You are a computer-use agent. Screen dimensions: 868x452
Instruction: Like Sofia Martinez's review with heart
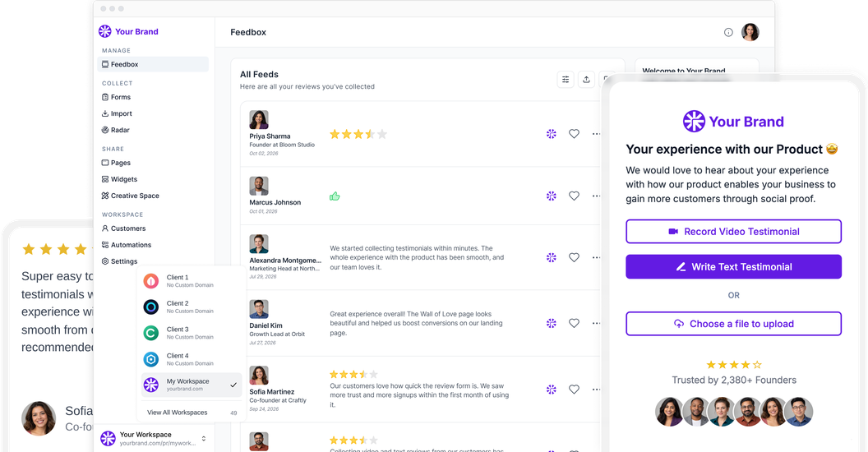pos(574,390)
